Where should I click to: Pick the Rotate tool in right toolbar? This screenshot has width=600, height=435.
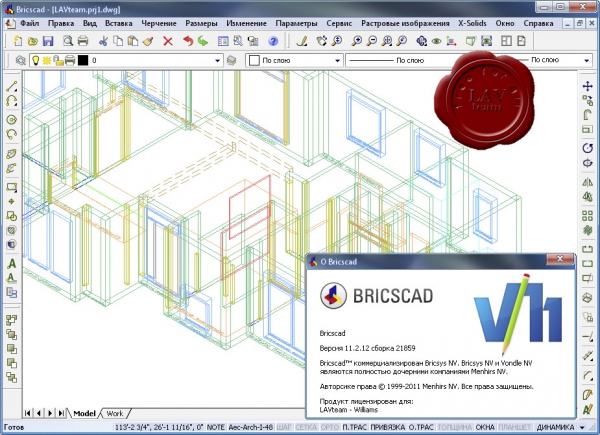[x=587, y=148]
